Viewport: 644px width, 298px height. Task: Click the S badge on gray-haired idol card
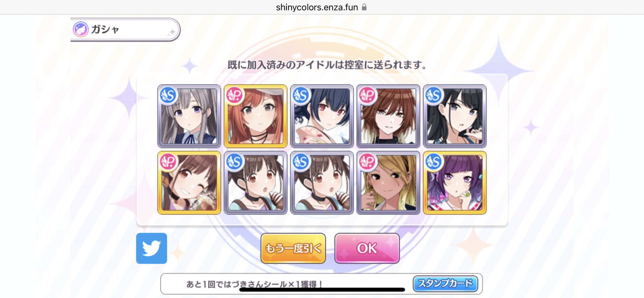(168, 95)
